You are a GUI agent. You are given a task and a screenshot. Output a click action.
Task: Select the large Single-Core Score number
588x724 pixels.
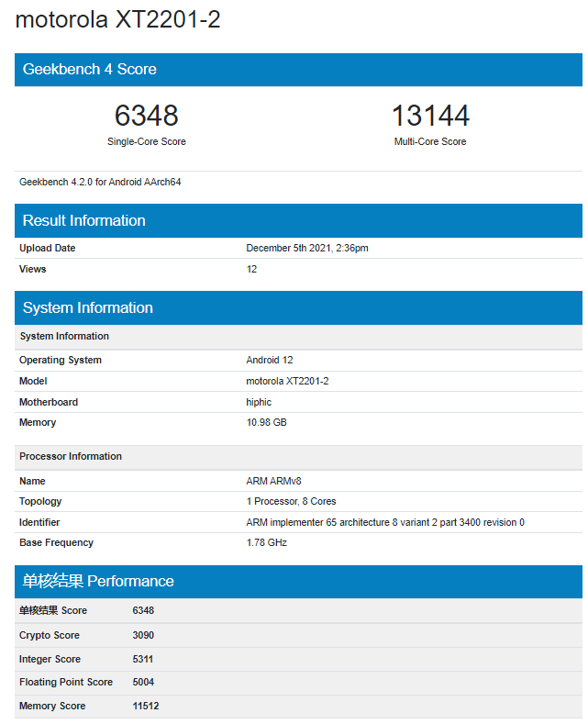point(146,116)
